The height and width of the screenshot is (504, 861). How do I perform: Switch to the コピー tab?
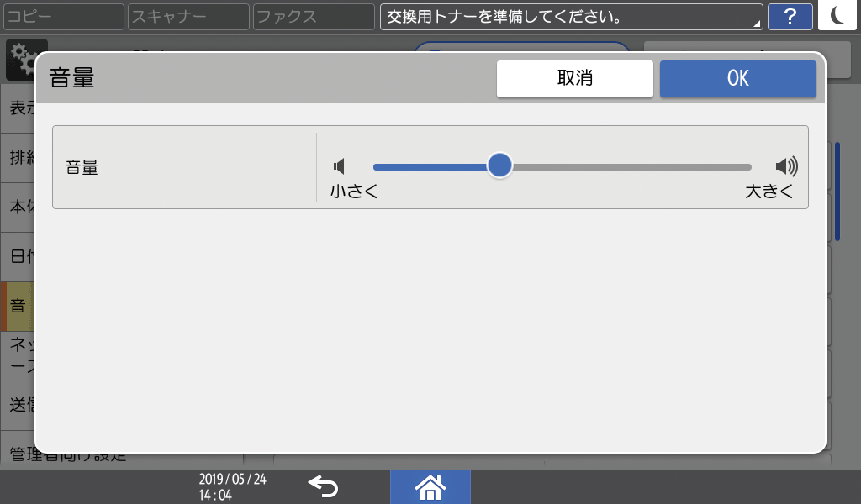point(63,16)
